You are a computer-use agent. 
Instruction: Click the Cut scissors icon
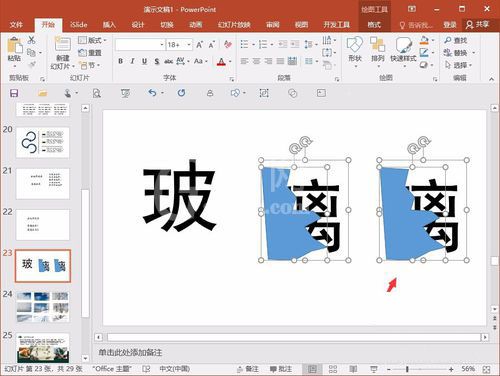click(31, 40)
